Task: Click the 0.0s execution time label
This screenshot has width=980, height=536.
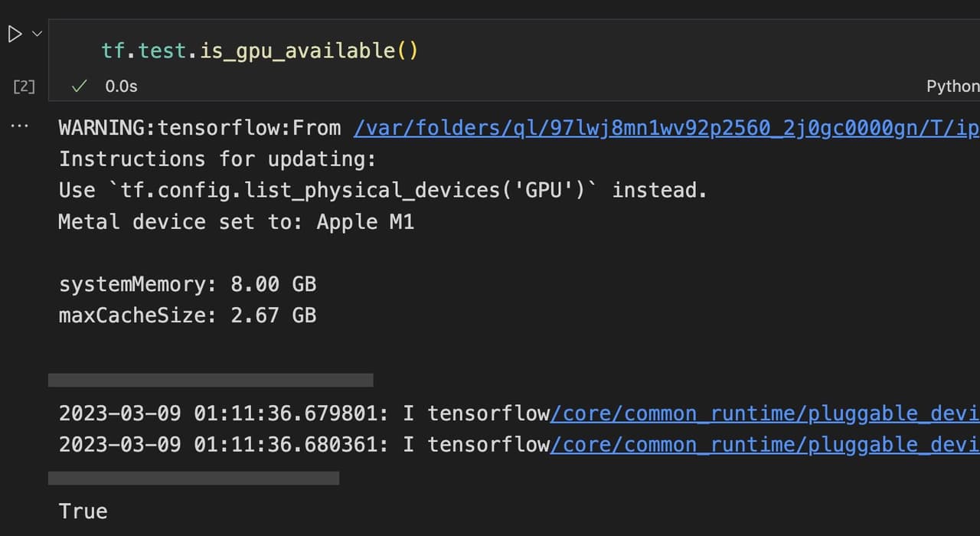Action: pyautogui.click(x=121, y=86)
